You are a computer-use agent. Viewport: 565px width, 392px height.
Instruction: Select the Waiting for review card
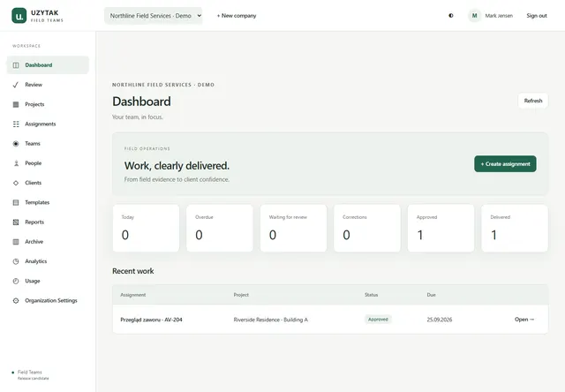[x=293, y=228]
